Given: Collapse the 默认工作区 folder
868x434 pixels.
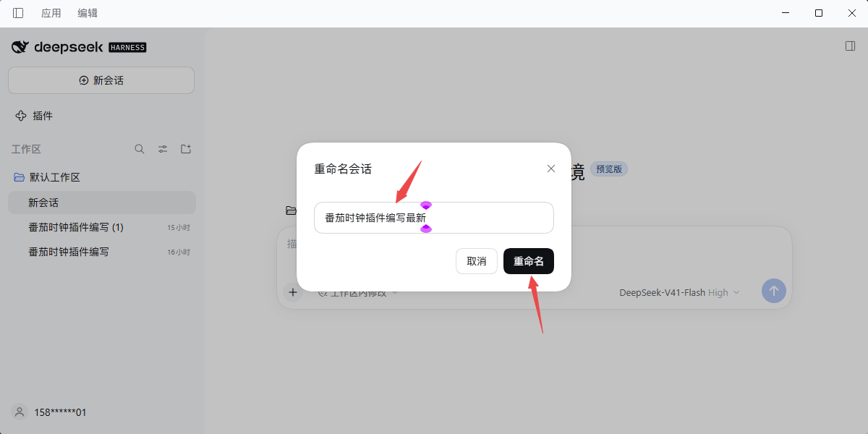Looking at the screenshot, I should click(48, 177).
